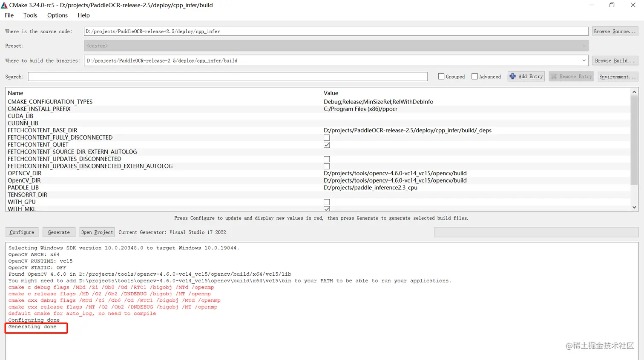This screenshot has height=360, width=644.
Task: Toggle FETCHCONTENT_UPDATES_DISCONNECTED_EXTERN_AUTOLOG checkbox
Action: coord(327,166)
